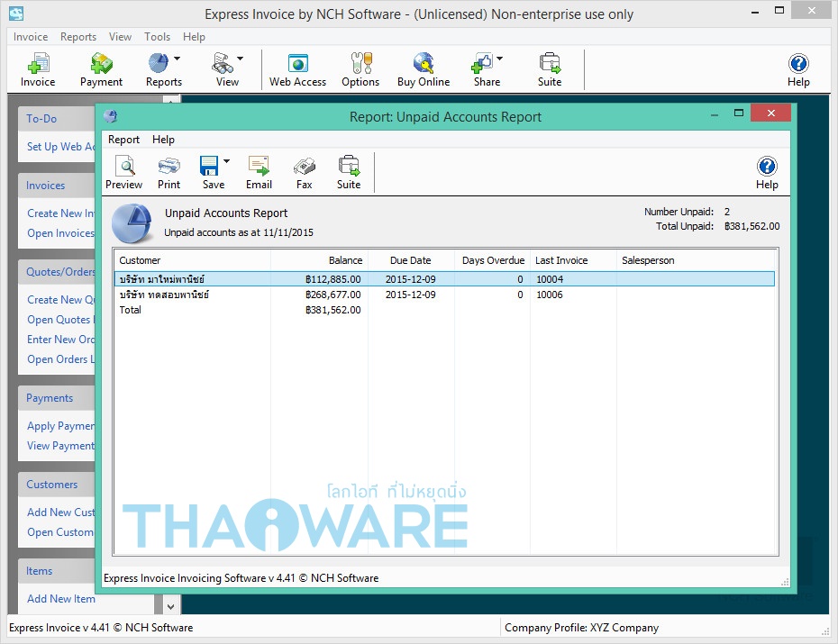
Task: Open the View menu in the main menu bar
Action: click(120, 37)
